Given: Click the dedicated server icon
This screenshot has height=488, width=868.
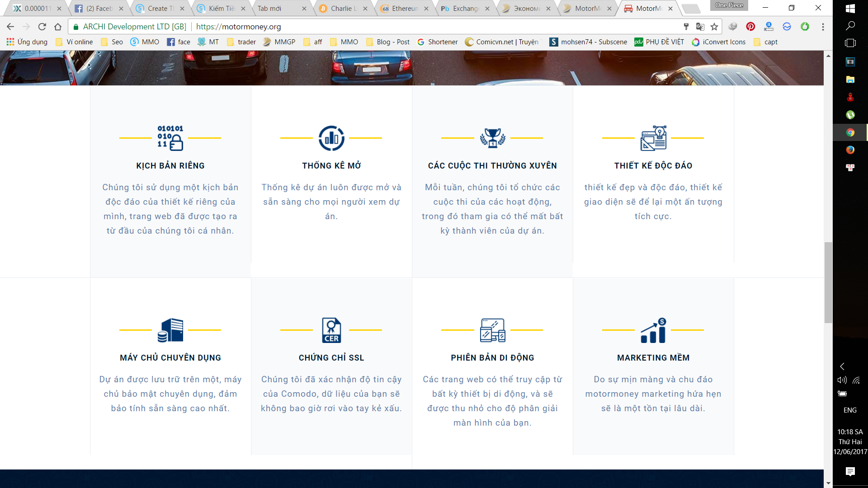Looking at the screenshot, I should (x=170, y=330).
